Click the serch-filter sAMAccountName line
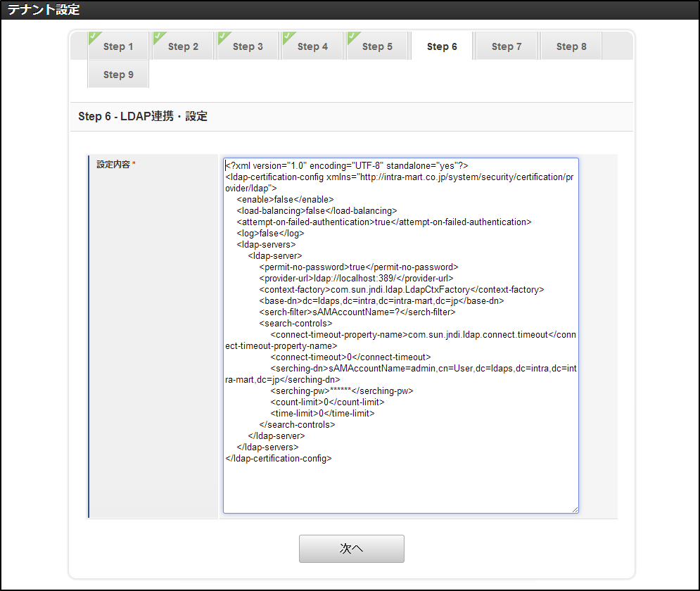This screenshot has height=591, width=700. [x=357, y=312]
